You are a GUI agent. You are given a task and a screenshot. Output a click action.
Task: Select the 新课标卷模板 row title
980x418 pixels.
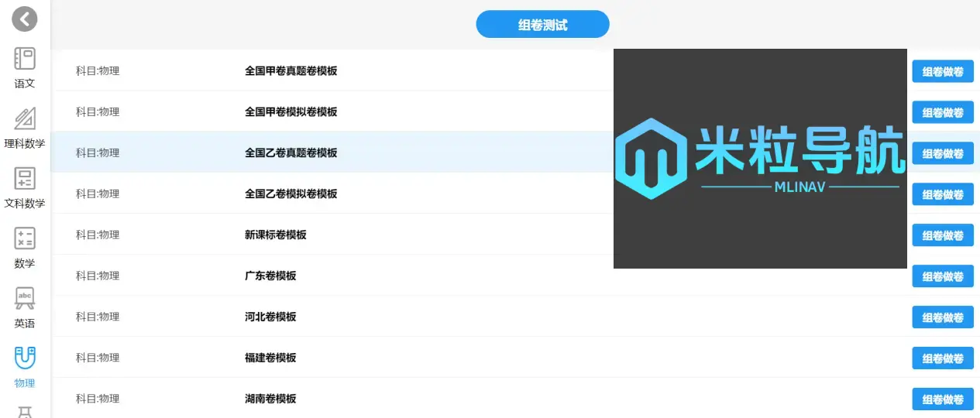(x=276, y=235)
